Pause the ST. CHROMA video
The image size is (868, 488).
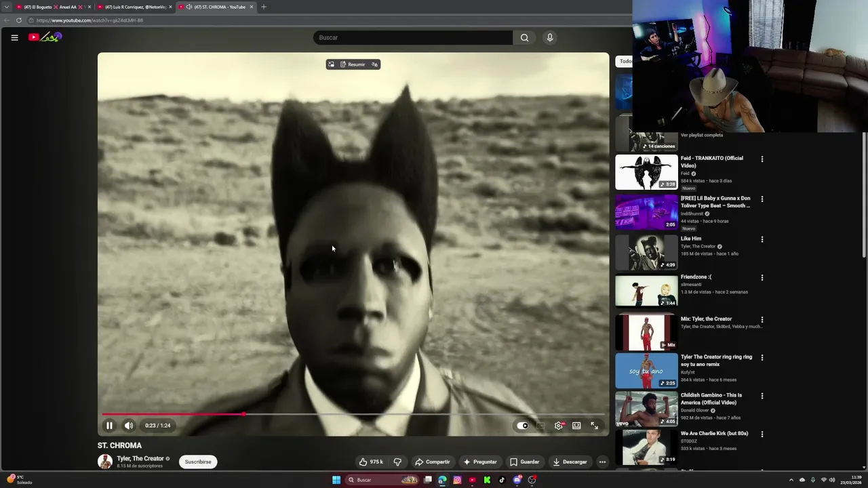pos(109,426)
